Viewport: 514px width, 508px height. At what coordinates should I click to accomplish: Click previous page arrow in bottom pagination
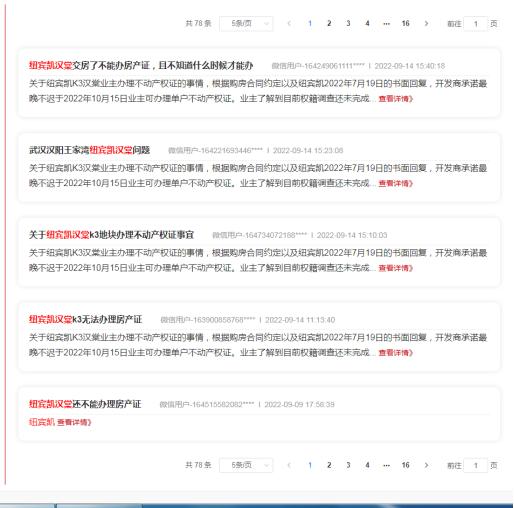[x=289, y=465]
